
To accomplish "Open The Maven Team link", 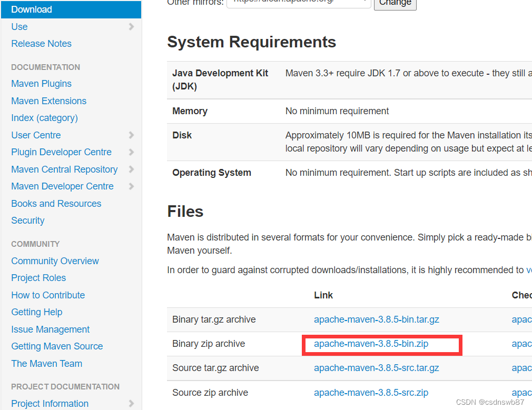I will [47, 364].
